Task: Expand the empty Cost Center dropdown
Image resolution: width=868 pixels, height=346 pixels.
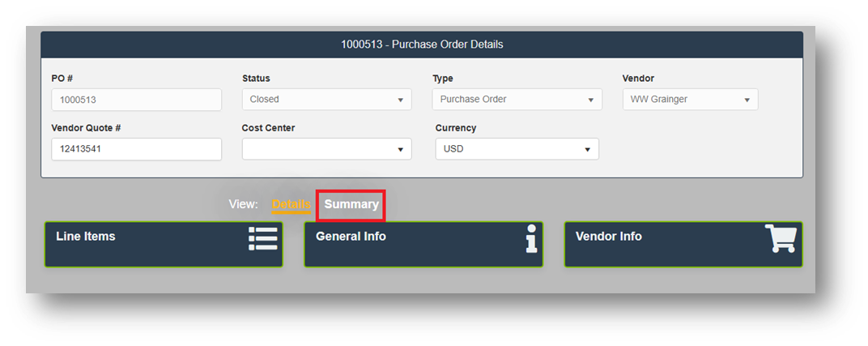Action: coord(326,149)
